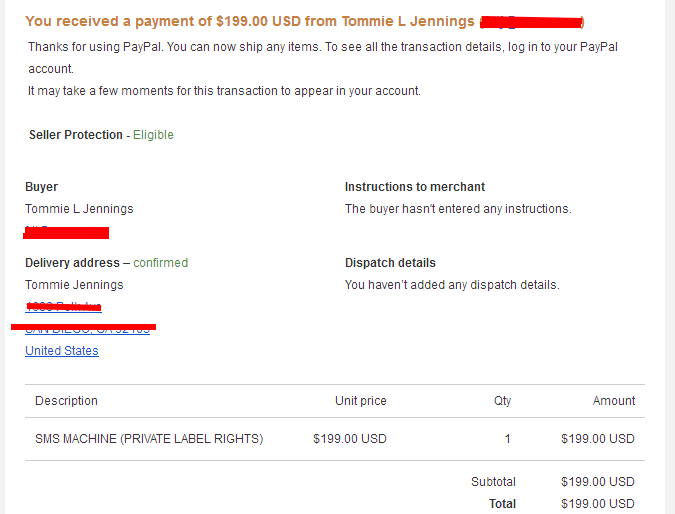Click the redacted email in payment headline
The height and width of the screenshot is (514, 675).
pyautogui.click(x=532, y=22)
